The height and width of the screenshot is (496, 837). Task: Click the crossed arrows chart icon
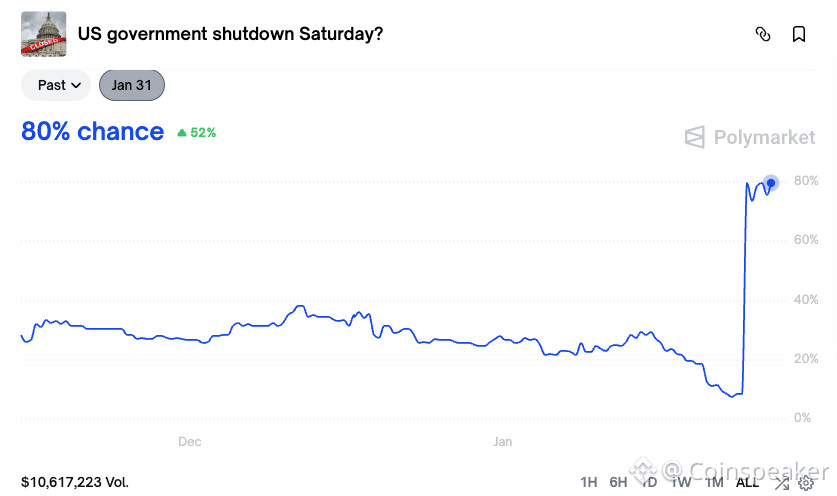pyautogui.click(x=781, y=483)
